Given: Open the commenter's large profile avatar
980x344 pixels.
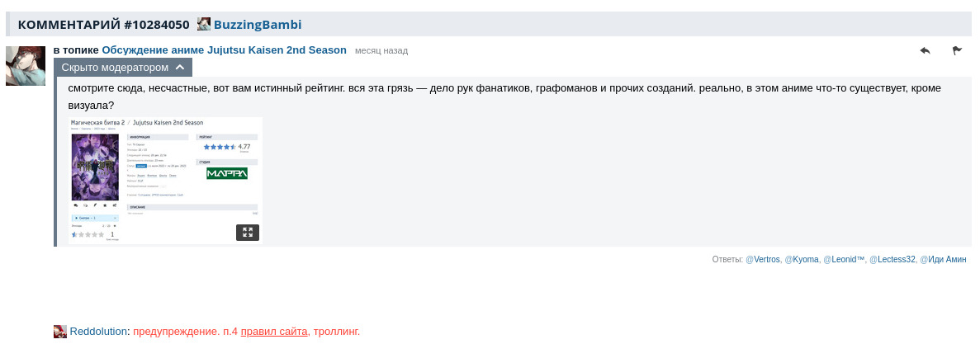Looking at the screenshot, I should [26, 66].
